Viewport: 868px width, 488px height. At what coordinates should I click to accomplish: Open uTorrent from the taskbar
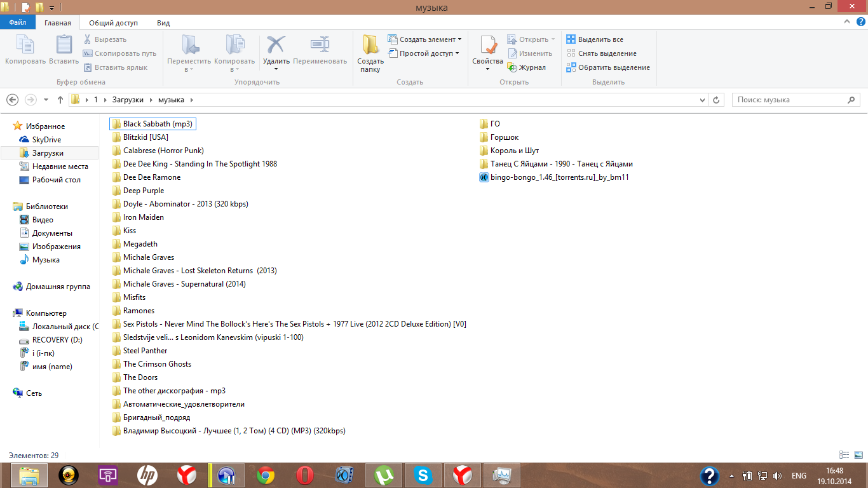(x=383, y=475)
